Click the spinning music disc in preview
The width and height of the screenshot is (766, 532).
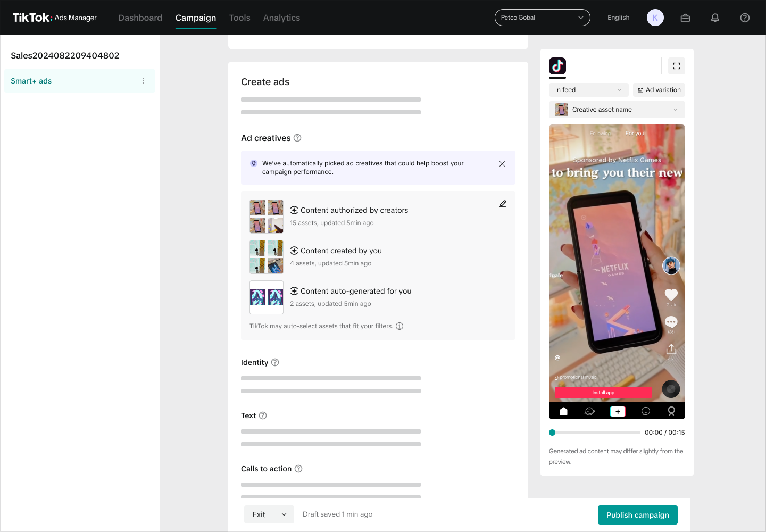tap(671, 389)
